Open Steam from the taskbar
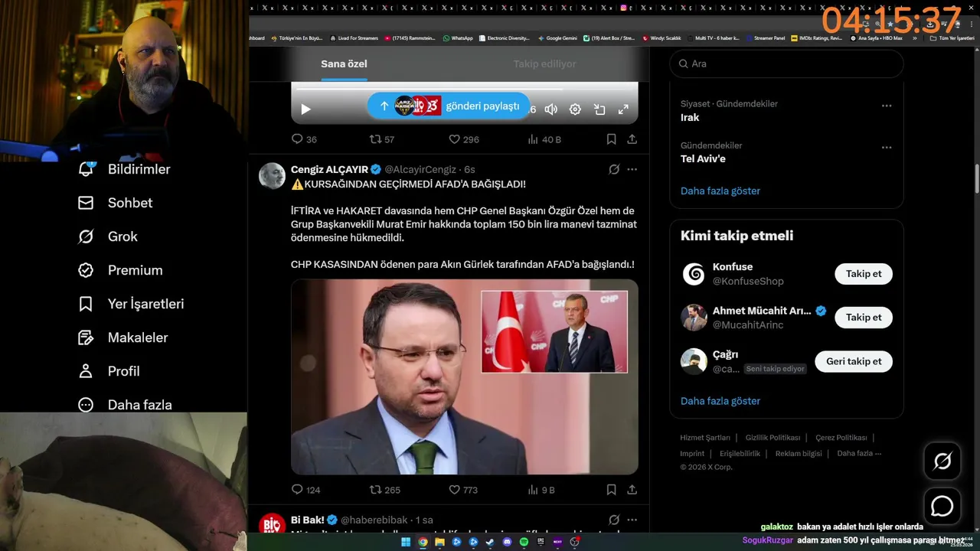The image size is (980, 551). [x=490, y=542]
